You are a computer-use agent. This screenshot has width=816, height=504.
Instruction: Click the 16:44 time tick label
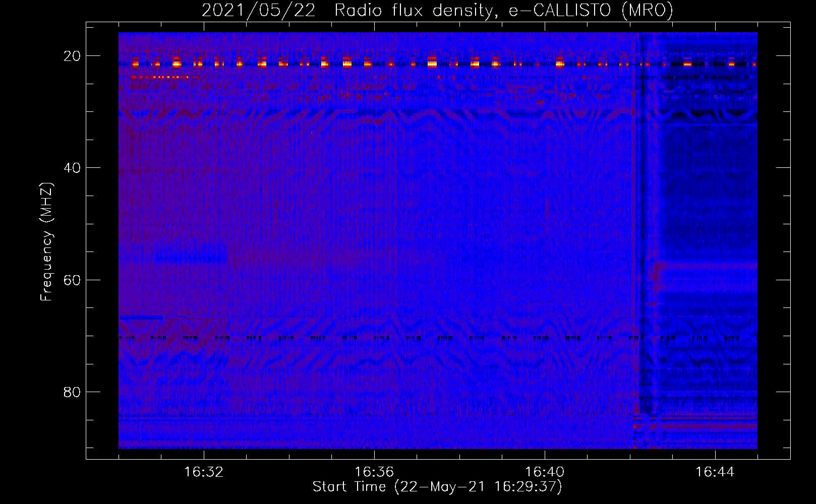point(715,472)
